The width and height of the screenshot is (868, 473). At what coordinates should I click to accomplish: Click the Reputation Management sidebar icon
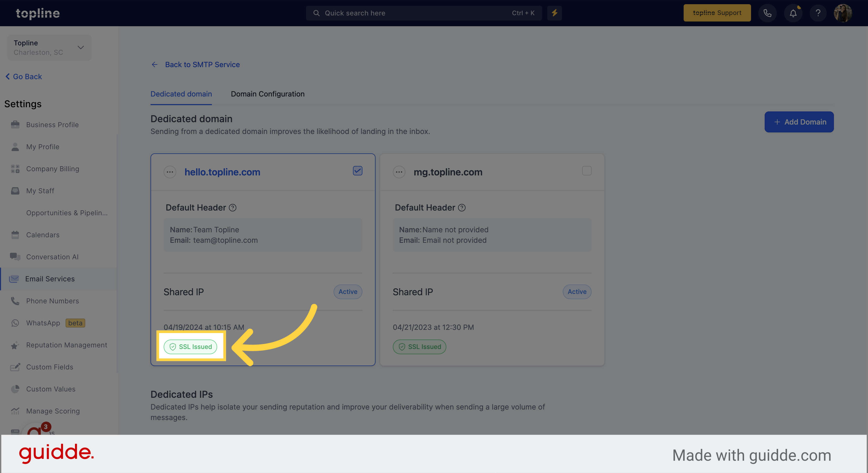click(15, 345)
